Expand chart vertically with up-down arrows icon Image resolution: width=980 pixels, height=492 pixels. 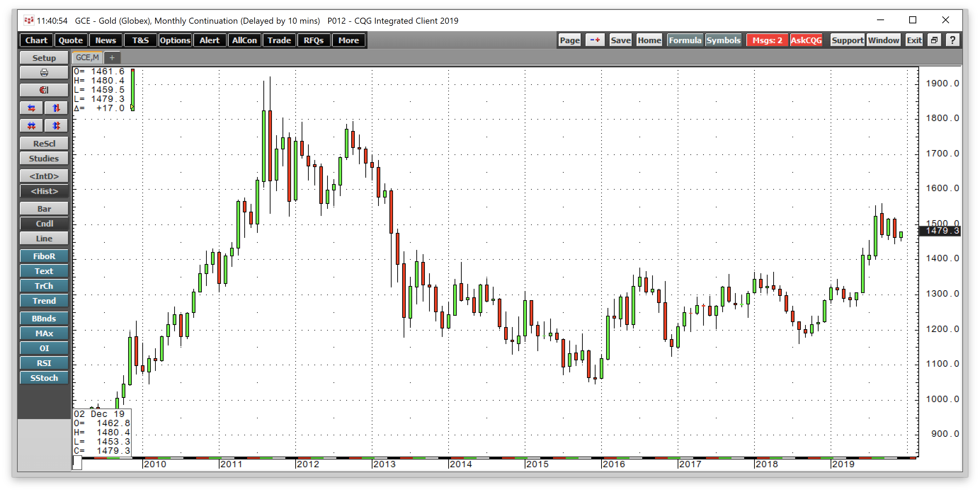click(56, 108)
